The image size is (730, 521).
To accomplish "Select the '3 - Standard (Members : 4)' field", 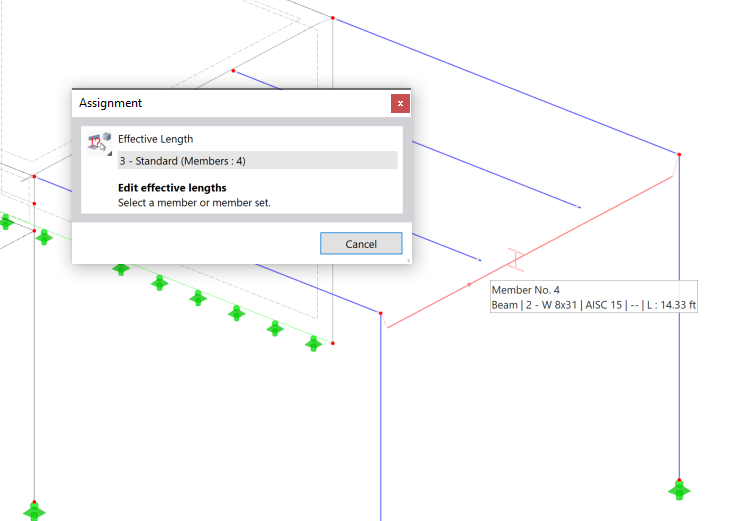I will pos(257,161).
